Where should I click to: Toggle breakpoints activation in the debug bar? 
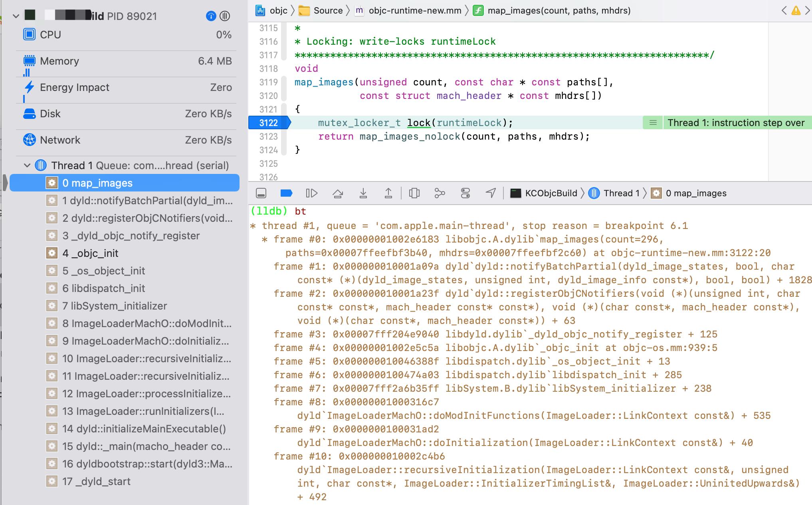point(287,193)
